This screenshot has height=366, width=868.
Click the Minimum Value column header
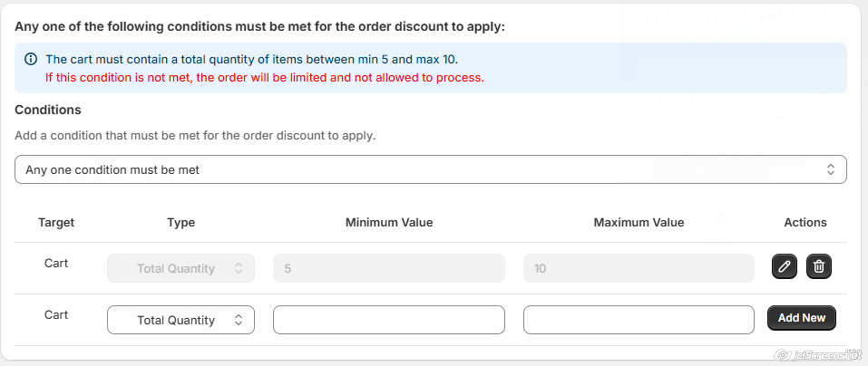(389, 222)
